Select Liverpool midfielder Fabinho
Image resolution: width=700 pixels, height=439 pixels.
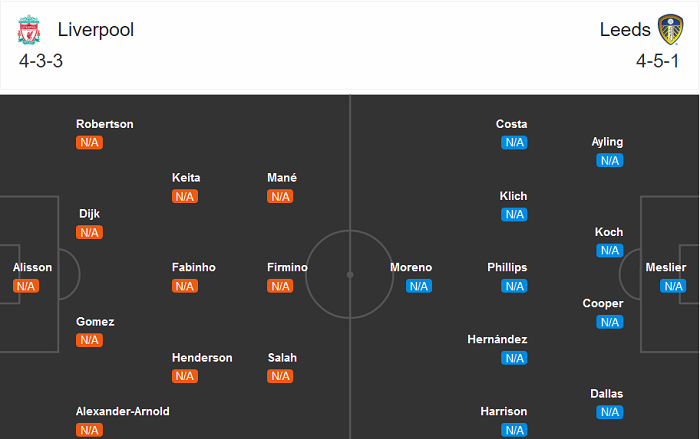tap(194, 268)
